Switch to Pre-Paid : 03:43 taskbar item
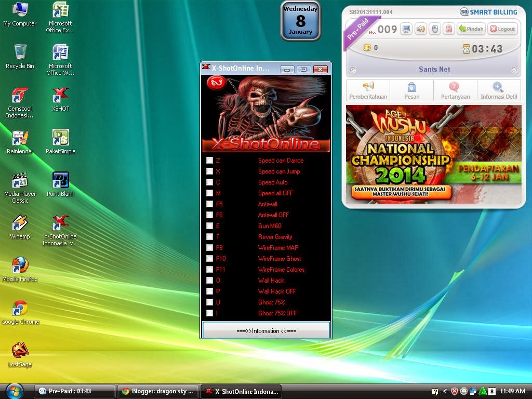Viewport: 532px width, 399px height. [x=74, y=391]
